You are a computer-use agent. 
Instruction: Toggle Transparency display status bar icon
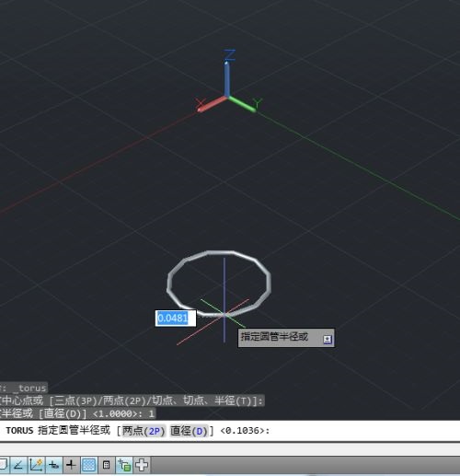[89, 465]
